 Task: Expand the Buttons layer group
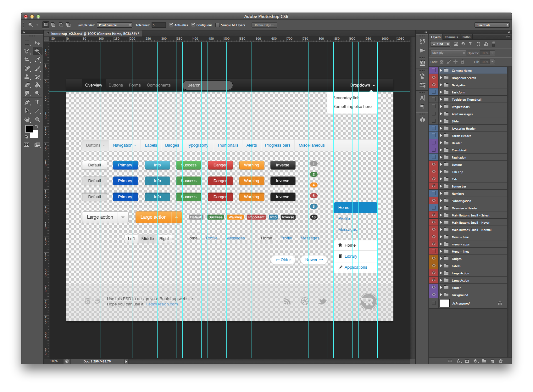[x=441, y=165]
